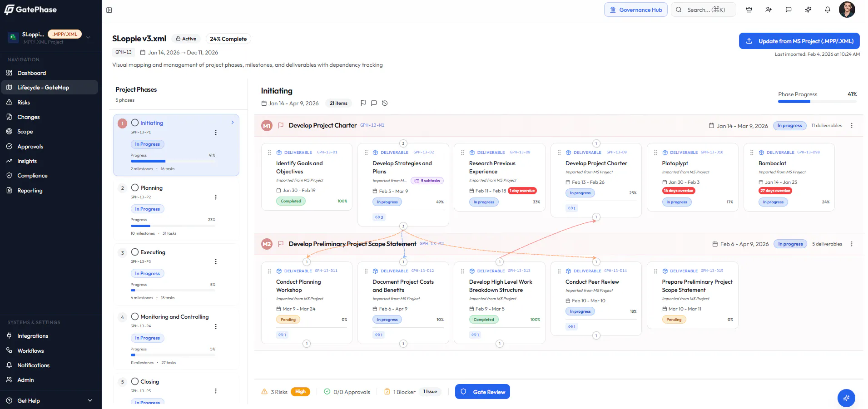Click the sparkles AI icon in top bar
Viewport: 868px width, 409px height.
point(808,10)
